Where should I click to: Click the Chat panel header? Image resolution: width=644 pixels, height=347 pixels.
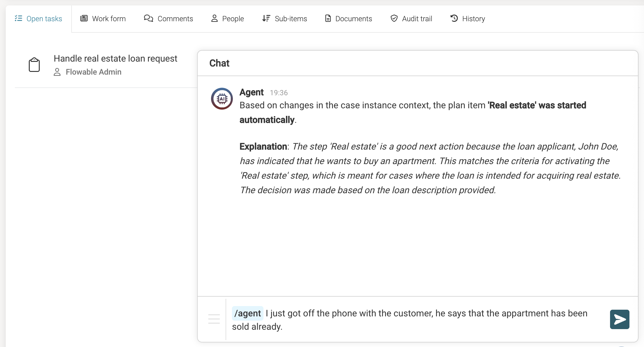[219, 63]
